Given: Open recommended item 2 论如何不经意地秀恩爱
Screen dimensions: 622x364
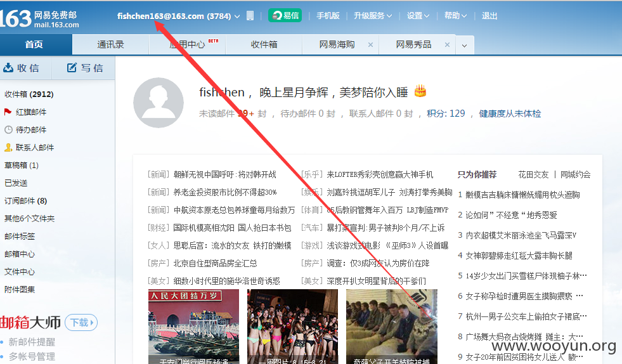Looking at the screenshot, I should [x=511, y=215].
